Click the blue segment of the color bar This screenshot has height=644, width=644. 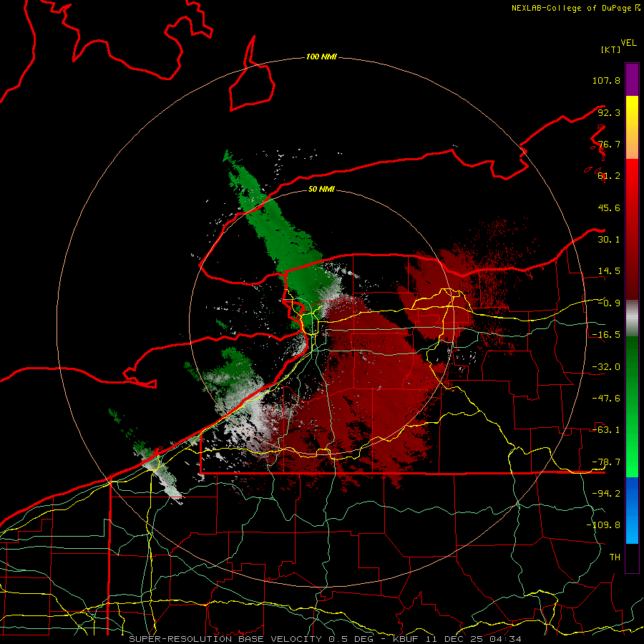pyautogui.click(x=632, y=510)
